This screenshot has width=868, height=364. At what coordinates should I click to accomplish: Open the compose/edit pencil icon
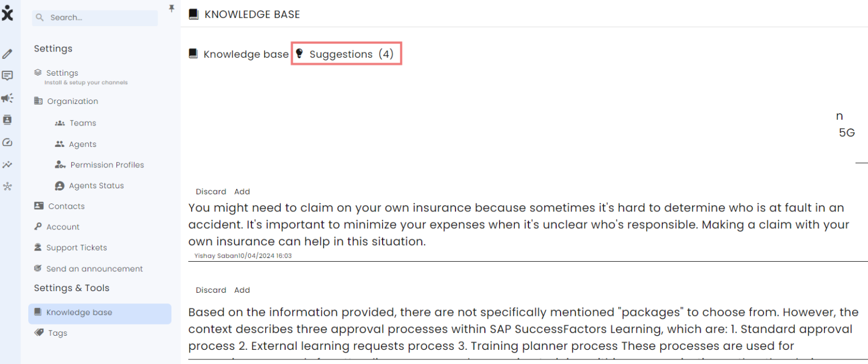[x=7, y=53]
